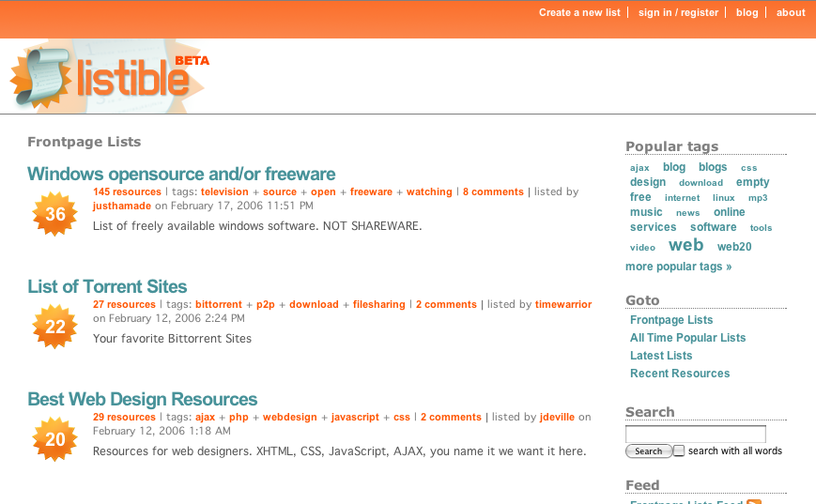Click the freeware tag

click(371, 191)
